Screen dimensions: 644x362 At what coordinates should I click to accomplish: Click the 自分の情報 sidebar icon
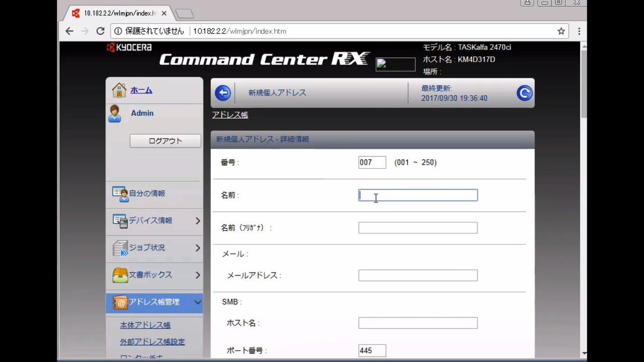pyautogui.click(x=120, y=194)
